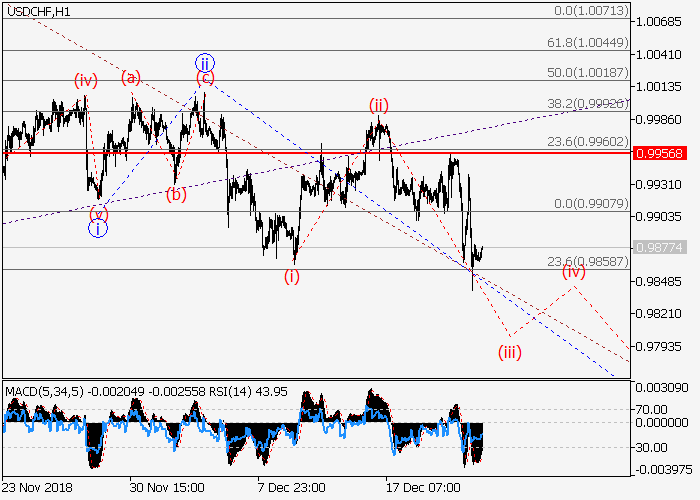
Task: Click the 23.6(0.98587) Fibonacci level label
Action: tap(590, 261)
